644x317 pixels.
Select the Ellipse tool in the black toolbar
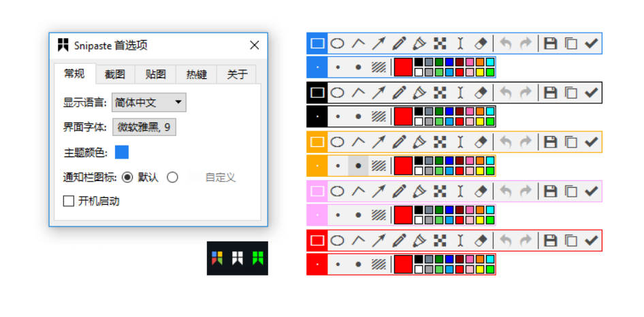click(x=337, y=93)
